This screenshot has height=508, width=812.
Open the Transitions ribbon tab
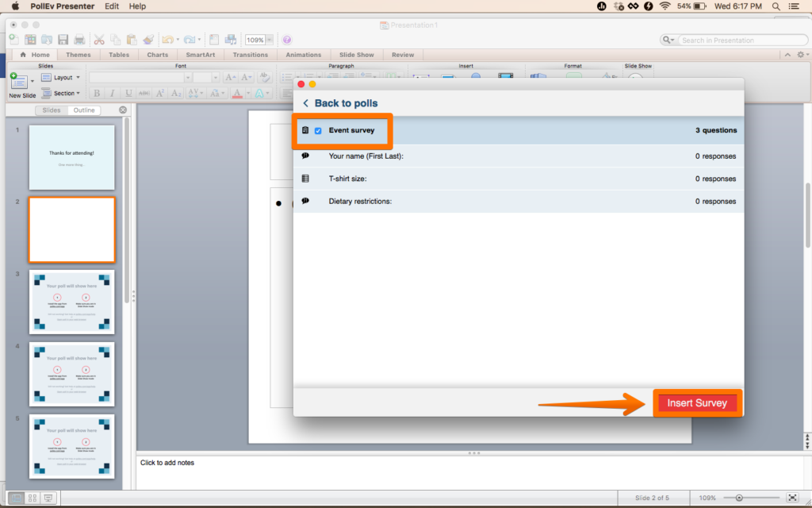click(x=250, y=55)
